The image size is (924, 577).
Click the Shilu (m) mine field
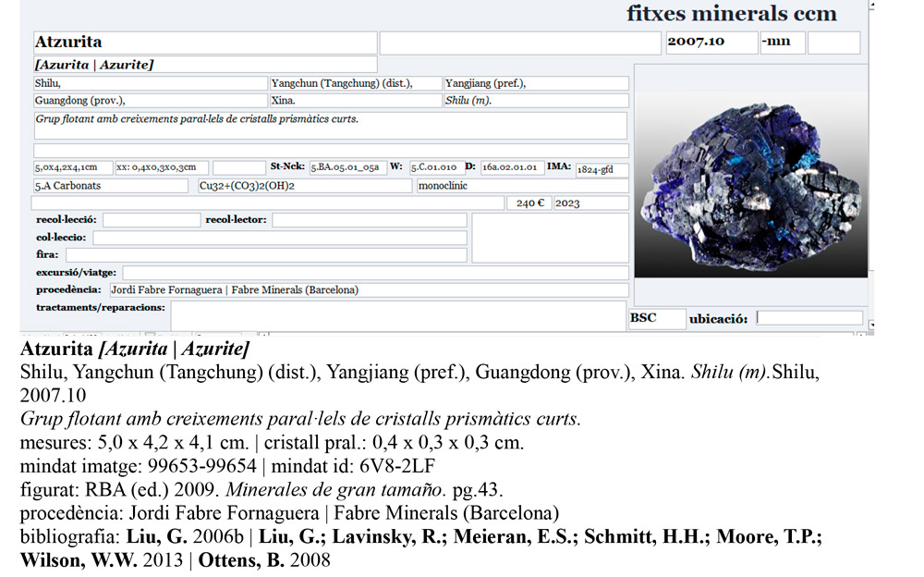(x=534, y=101)
